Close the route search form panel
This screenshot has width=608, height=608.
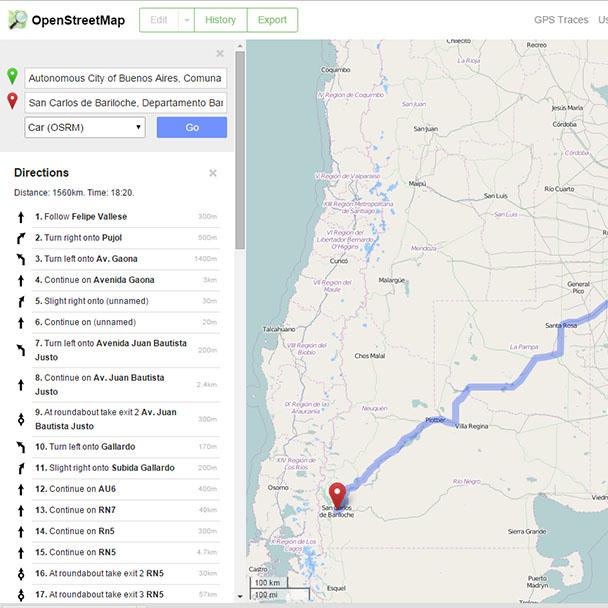(x=220, y=53)
